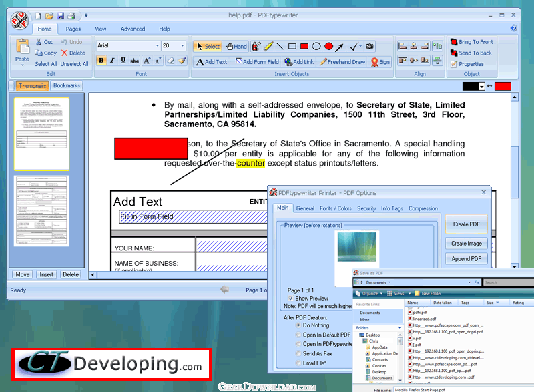This screenshot has width=534, height=392.
Task: Insert a form field with Add Form Field
Action: (257, 62)
